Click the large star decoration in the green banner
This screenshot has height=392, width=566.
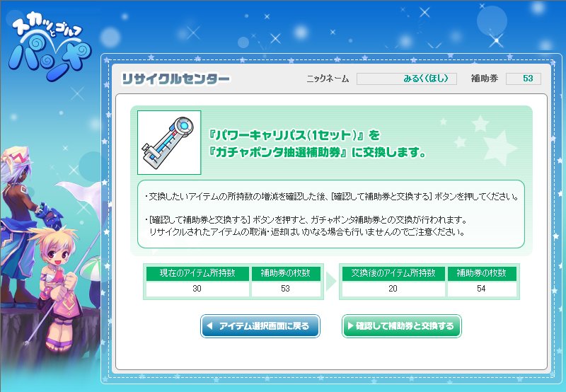[x=499, y=148]
